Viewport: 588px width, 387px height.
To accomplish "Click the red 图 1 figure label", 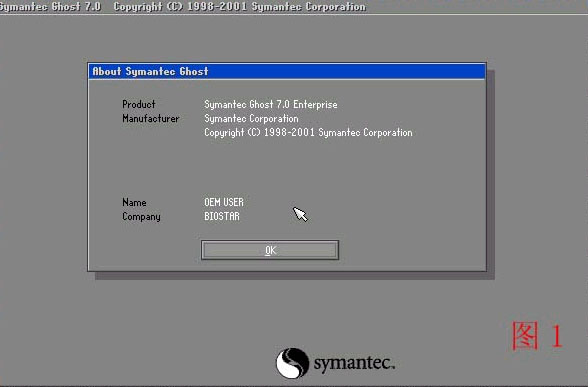I will [538, 336].
